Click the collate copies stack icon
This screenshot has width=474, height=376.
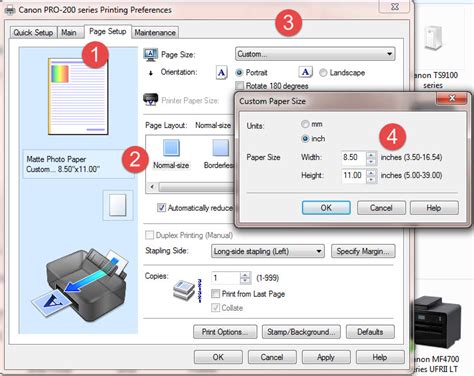184,290
